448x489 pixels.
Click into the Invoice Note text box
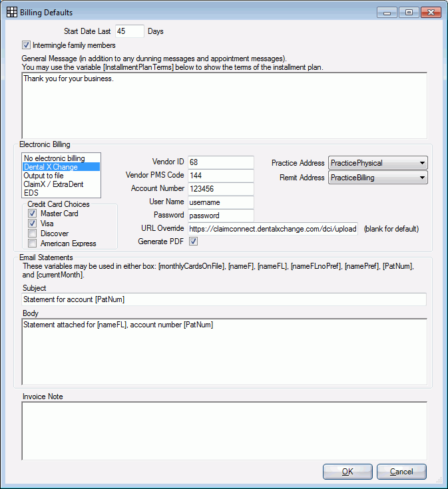coord(224,431)
